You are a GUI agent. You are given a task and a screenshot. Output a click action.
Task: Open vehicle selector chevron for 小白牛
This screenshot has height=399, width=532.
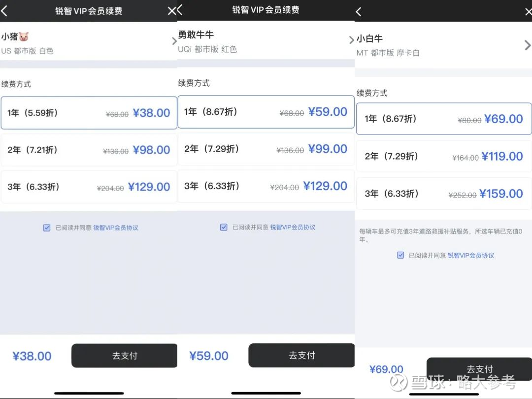coord(527,45)
